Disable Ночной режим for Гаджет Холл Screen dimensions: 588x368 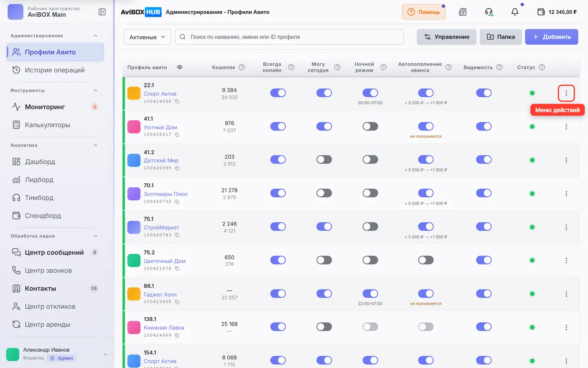pos(370,294)
